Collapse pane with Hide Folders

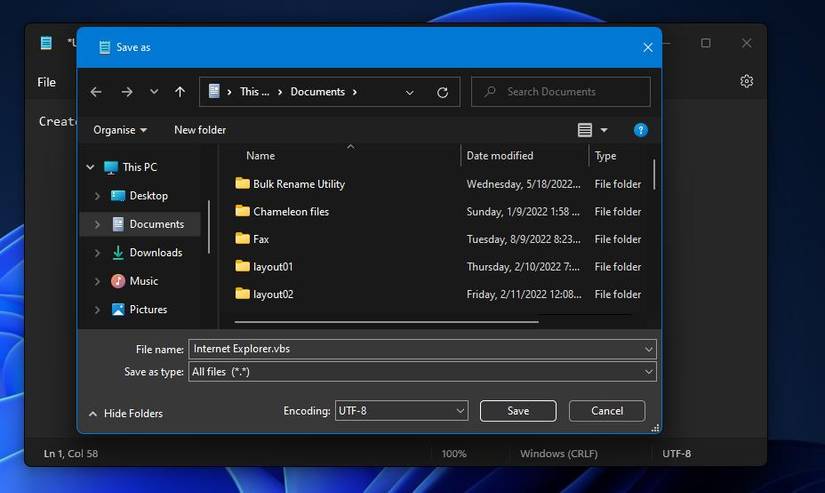[x=126, y=414]
